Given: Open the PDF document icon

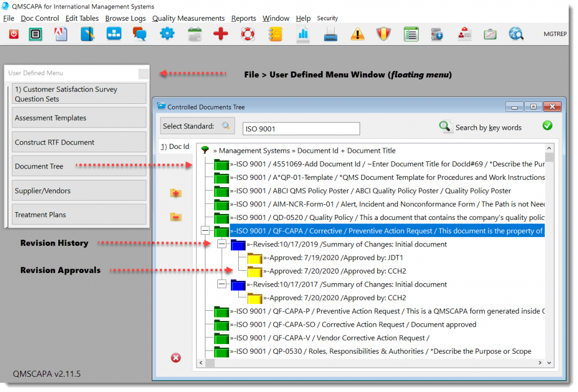Looking at the screenshot, I should click(61, 34).
